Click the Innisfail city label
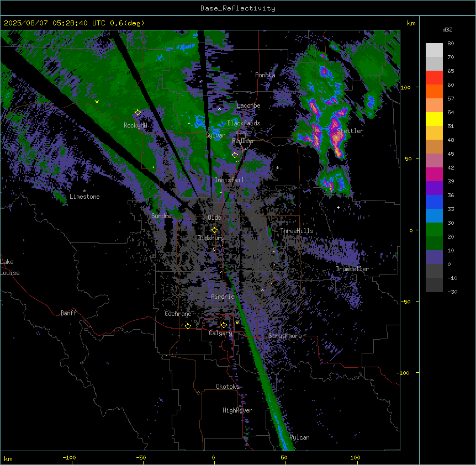476x465 pixels. tap(229, 180)
